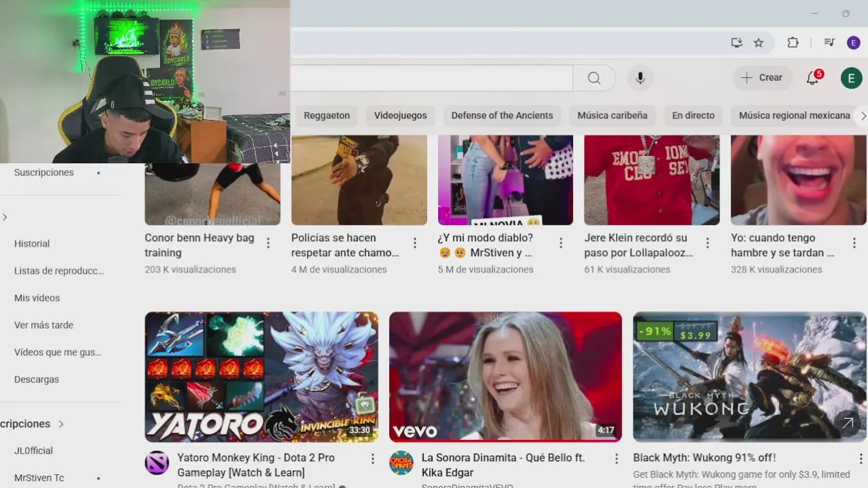
Task: Open Vídeos que me gustan item
Action: 58,352
